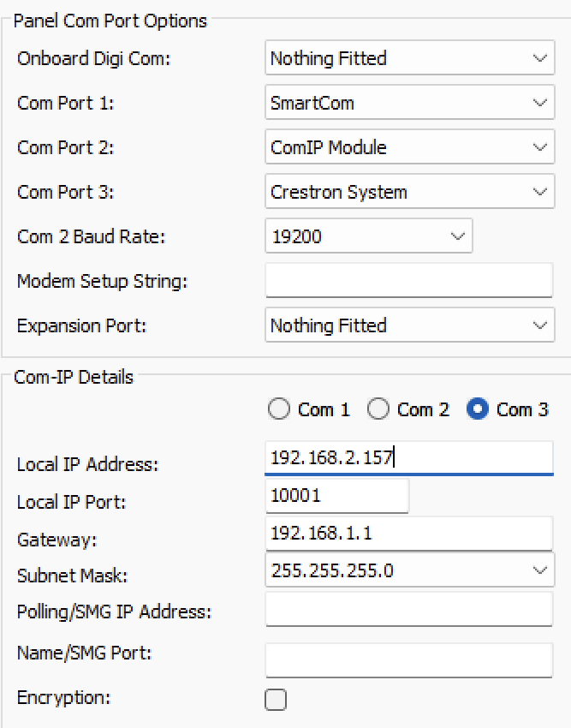
Task: Click the Name/SMG Port input box
Action: tap(408, 660)
